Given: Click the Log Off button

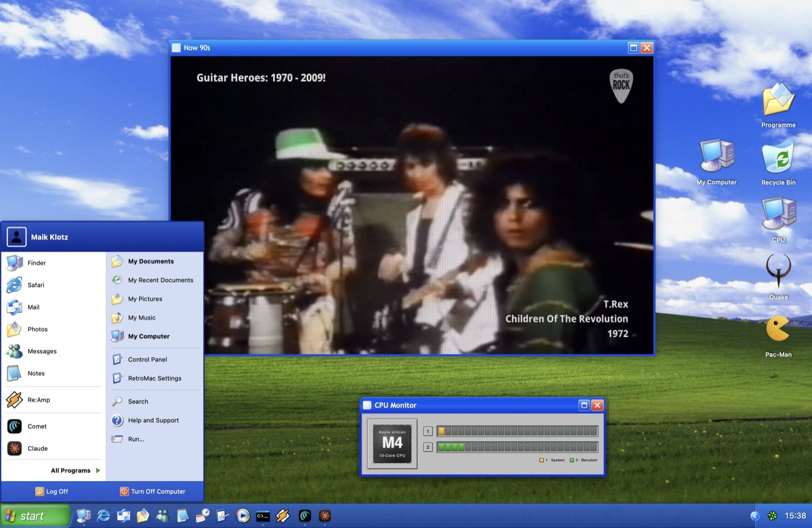Looking at the screenshot, I should [52, 491].
